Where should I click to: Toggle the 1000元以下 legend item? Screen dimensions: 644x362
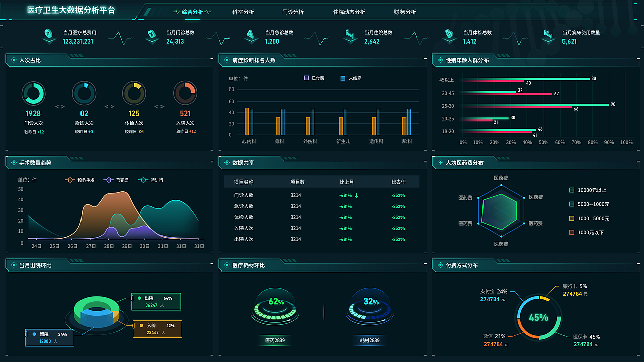point(586,232)
